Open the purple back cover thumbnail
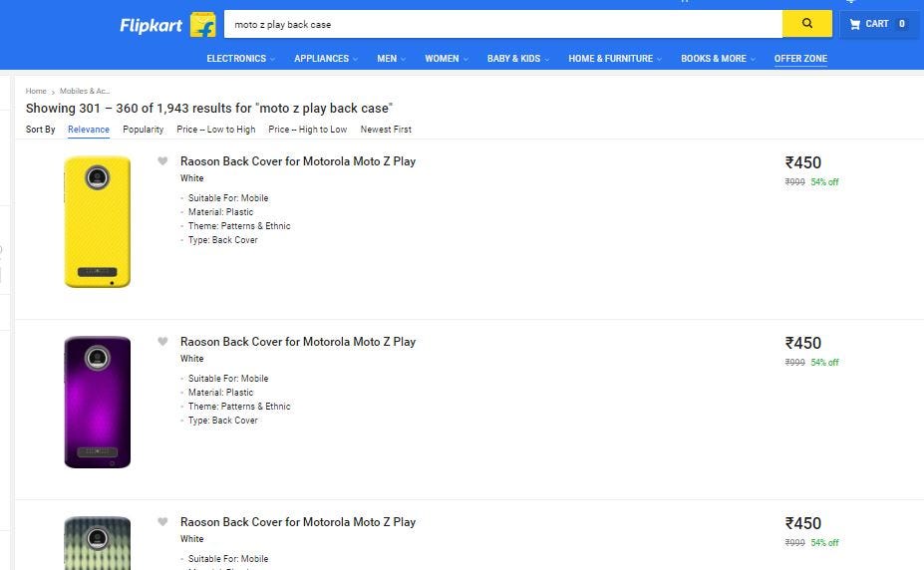 (x=98, y=403)
